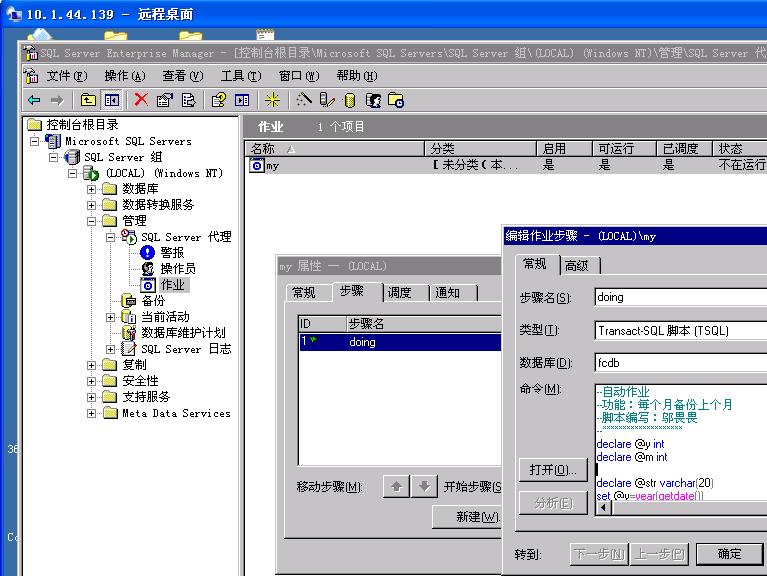Click 打开(O)... button

tap(553, 470)
